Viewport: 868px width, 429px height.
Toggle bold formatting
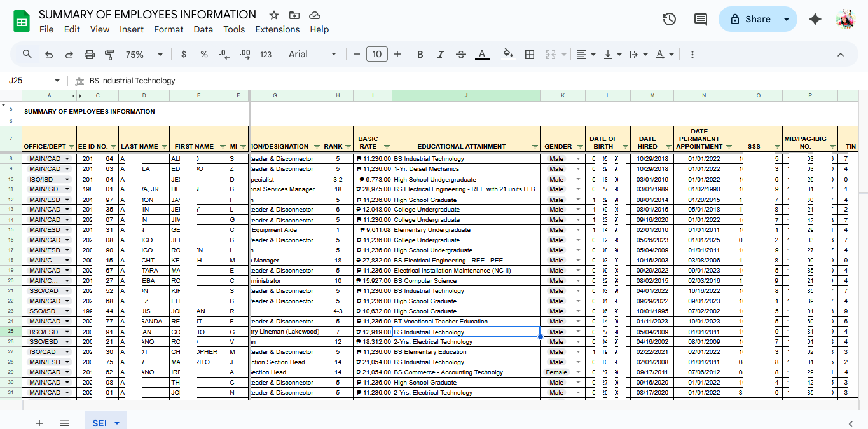click(420, 55)
